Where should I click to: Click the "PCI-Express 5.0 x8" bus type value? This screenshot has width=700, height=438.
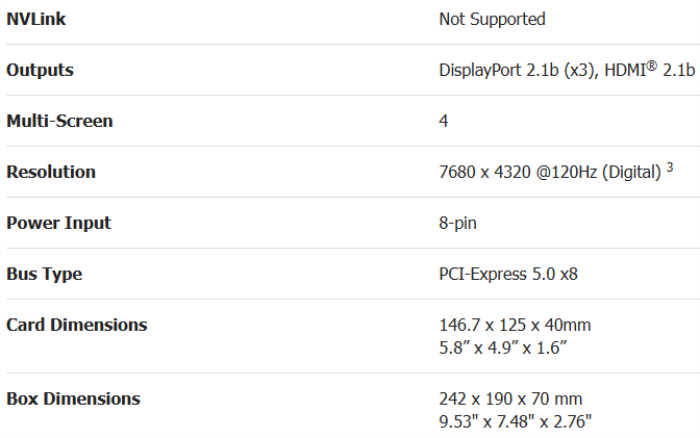[508, 274]
